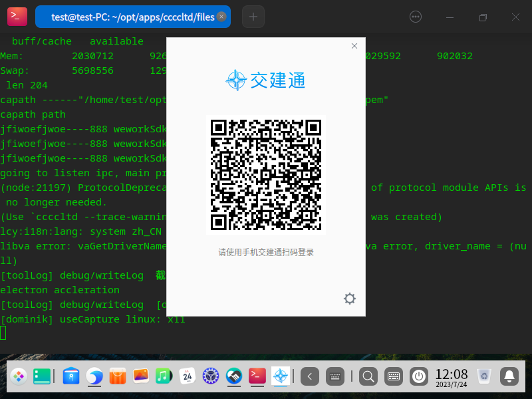Open the Calendar app in the dock

[x=188, y=376]
